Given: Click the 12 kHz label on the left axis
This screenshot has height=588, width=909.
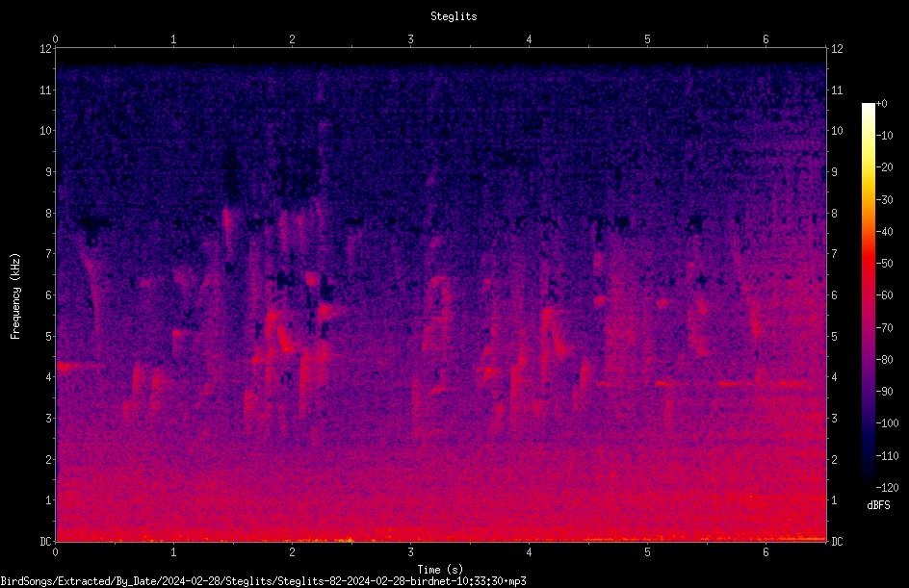Looking at the screenshot, I should click(46, 49).
